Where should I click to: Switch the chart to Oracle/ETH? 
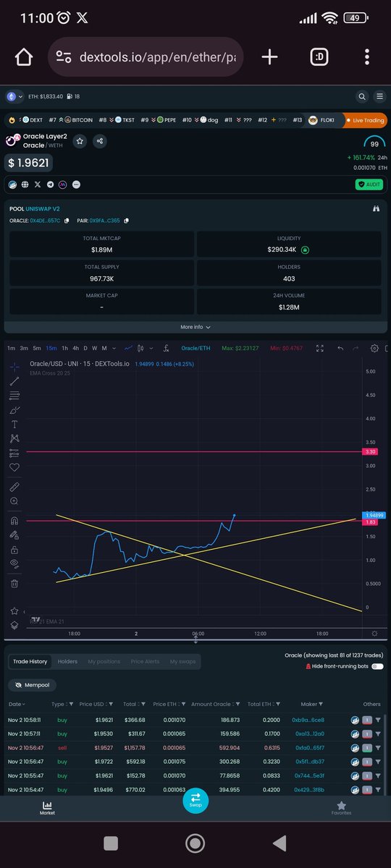[x=194, y=348]
